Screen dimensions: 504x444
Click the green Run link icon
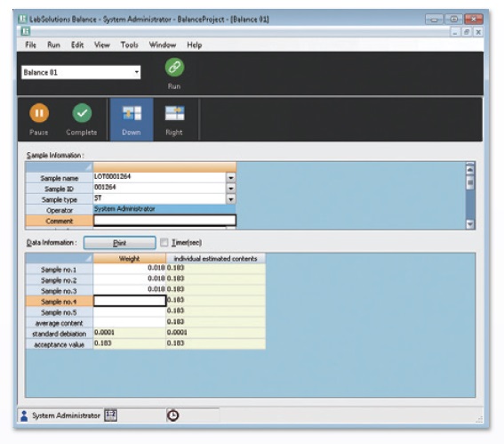click(174, 68)
